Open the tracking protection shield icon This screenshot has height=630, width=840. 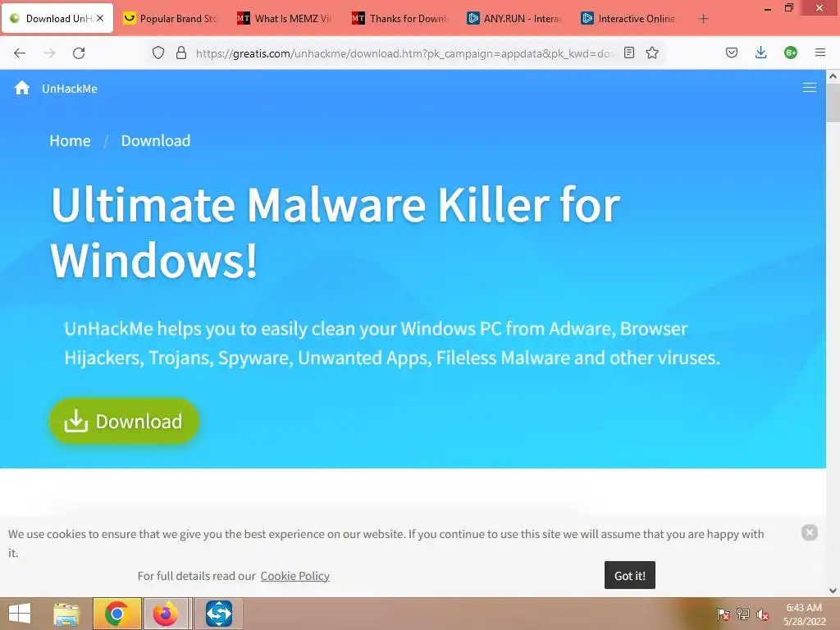click(158, 52)
